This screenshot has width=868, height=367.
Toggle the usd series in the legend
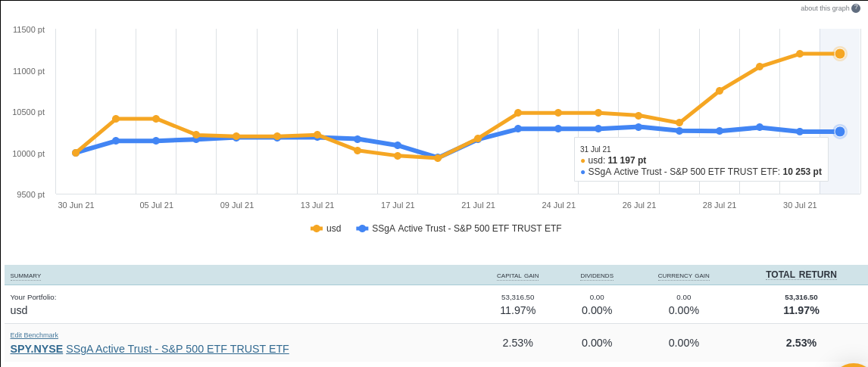tap(333, 228)
